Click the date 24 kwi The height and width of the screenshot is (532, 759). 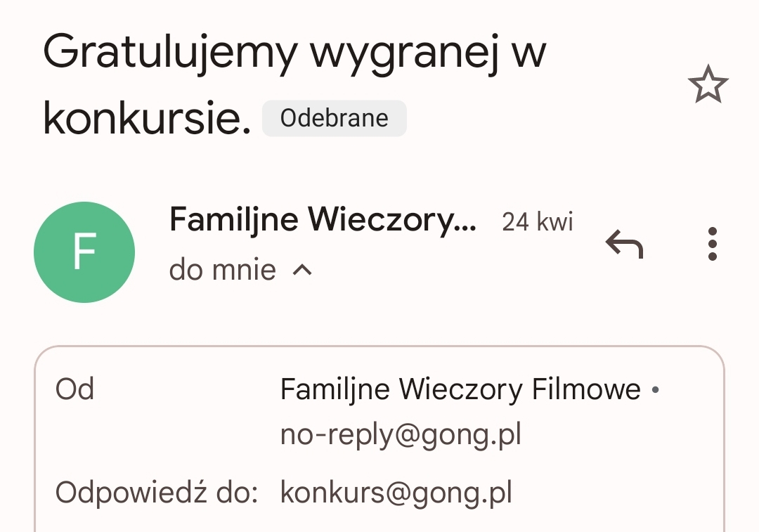coord(537,222)
